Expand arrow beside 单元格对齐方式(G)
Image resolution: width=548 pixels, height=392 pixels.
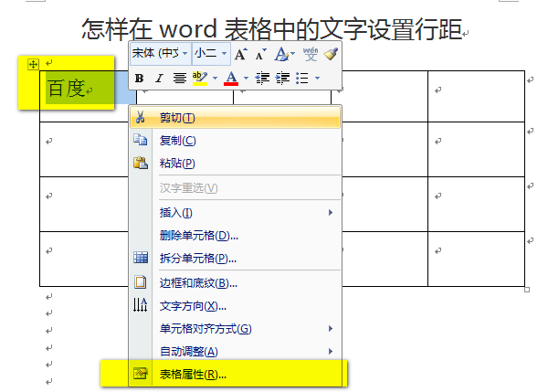(331, 328)
